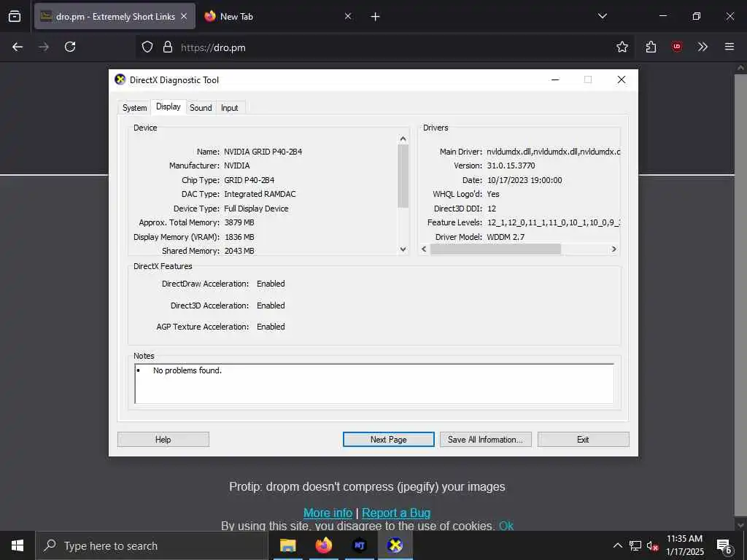This screenshot has height=560, width=747.
Task: Click Device list scroll down arrow
Action: (x=403, y=249)
